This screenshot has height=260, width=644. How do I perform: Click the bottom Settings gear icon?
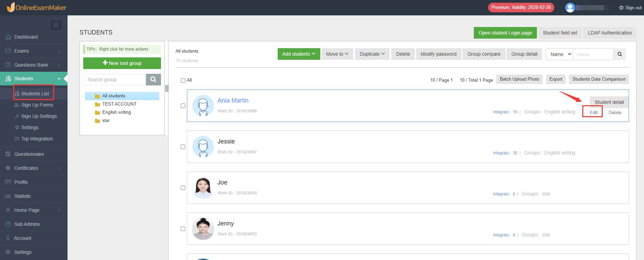click(8, 252)
